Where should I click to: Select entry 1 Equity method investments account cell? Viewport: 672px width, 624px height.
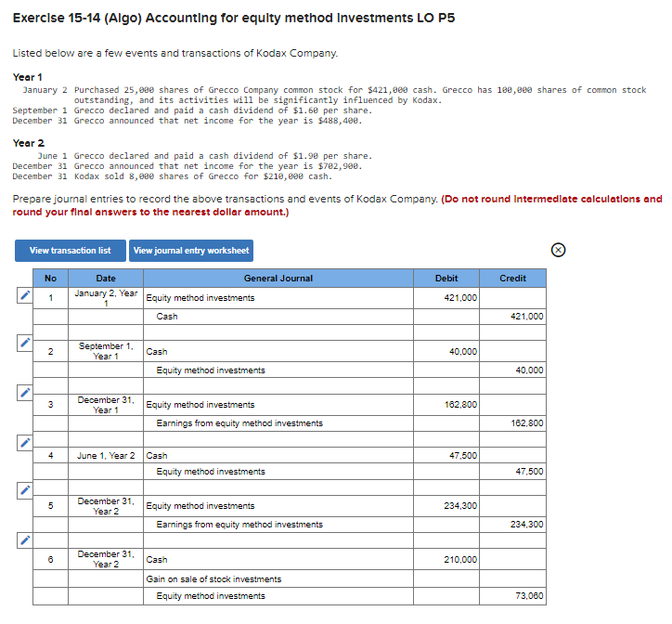pos(278,298)
